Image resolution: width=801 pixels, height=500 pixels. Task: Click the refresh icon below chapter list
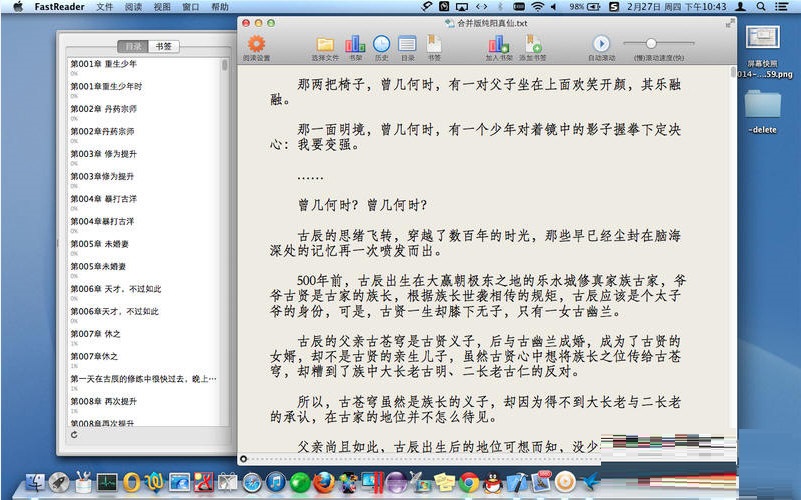[74, 435]
